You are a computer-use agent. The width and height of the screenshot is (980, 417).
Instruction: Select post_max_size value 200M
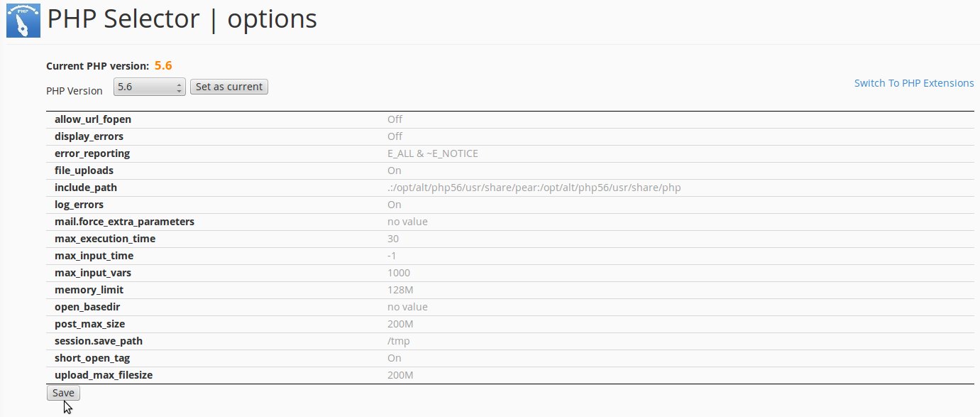(400, 324)
